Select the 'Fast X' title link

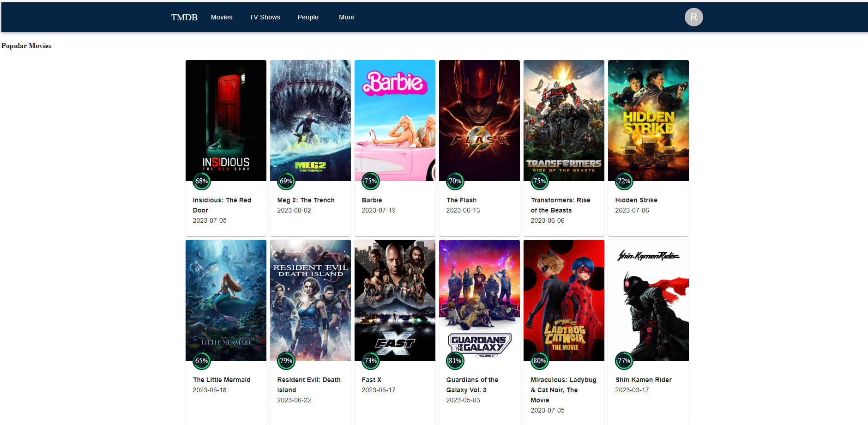371,380
